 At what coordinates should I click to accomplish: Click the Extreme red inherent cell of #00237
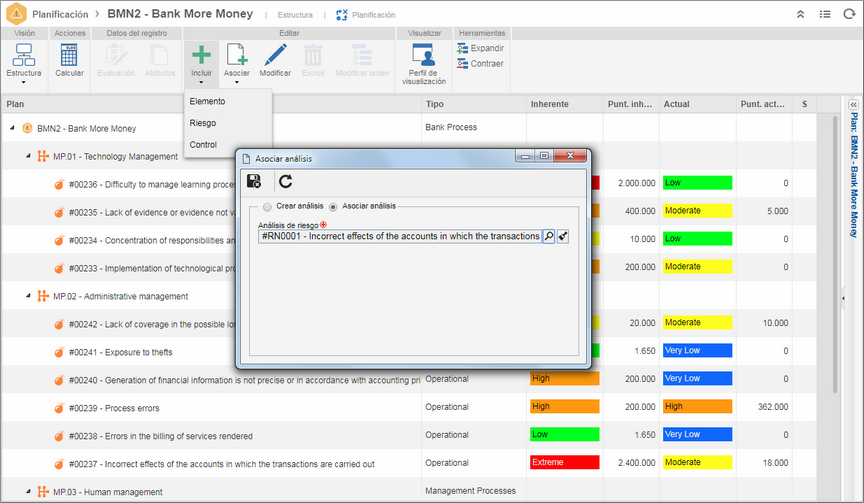(565, 462)
